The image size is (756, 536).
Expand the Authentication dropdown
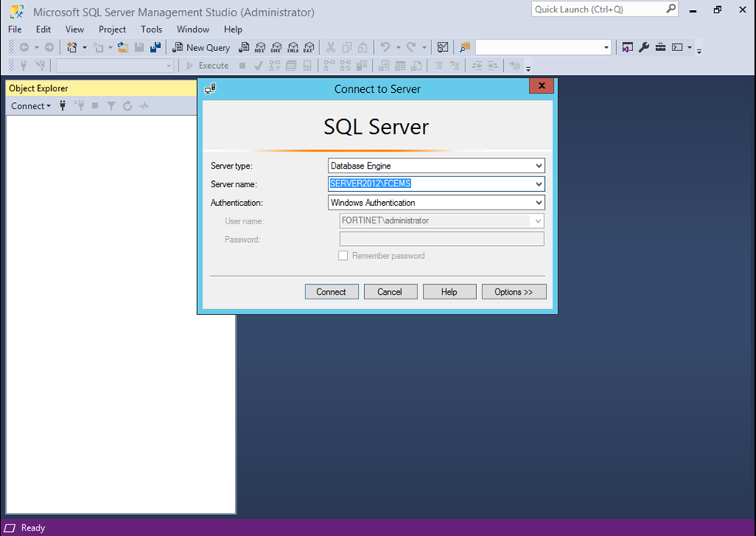pos(539,203)
